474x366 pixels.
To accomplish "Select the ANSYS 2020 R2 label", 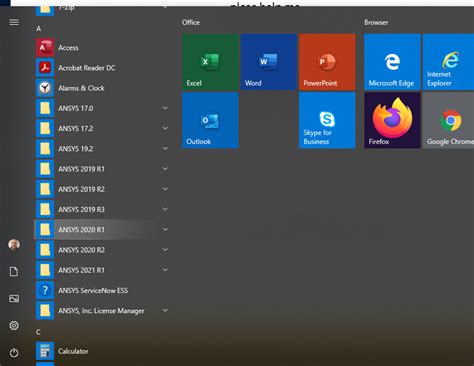I will point(81,250).
